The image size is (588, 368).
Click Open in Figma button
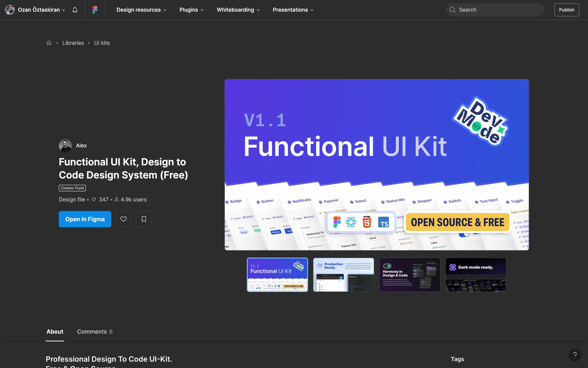tap(85, 219)
